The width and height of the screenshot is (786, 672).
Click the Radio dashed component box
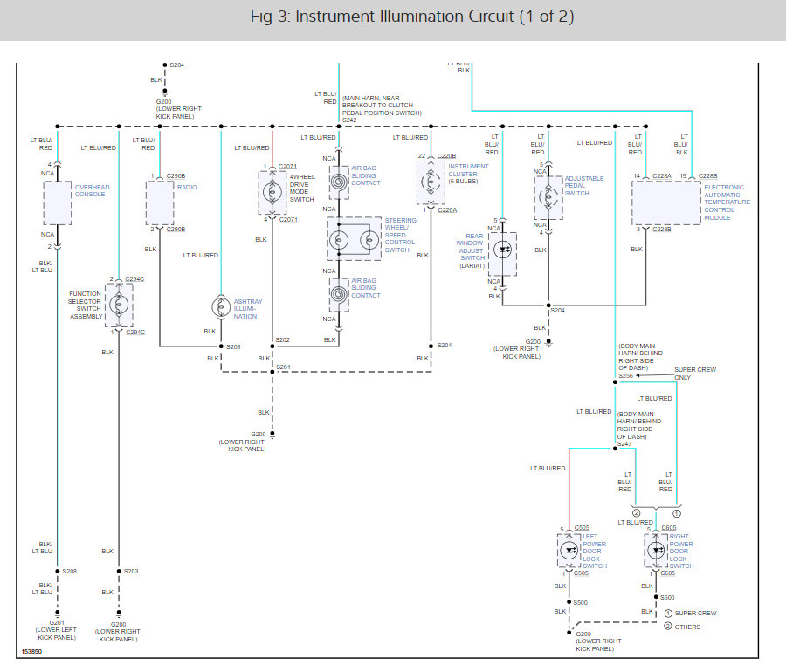click(x=160, y=202)
